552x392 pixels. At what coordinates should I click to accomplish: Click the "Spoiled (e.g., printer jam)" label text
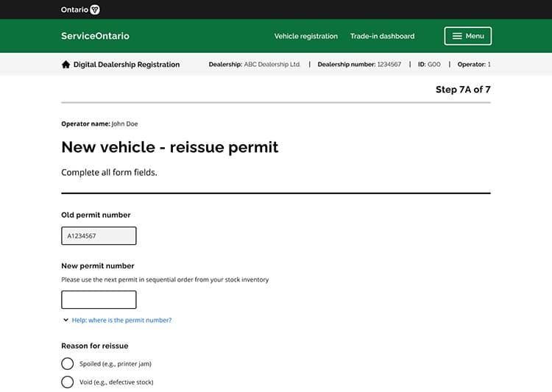pyautogui.click(x=116, y=363)
